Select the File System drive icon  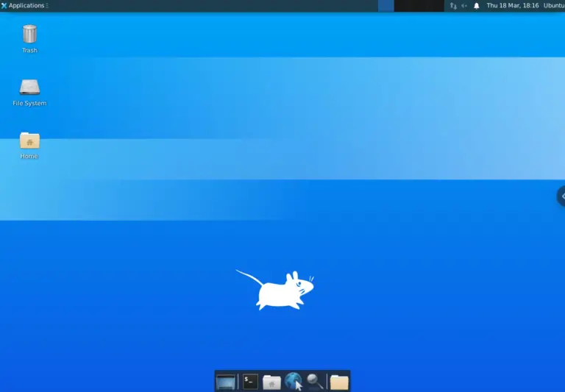pyautogui.click(x=29, y=87)
